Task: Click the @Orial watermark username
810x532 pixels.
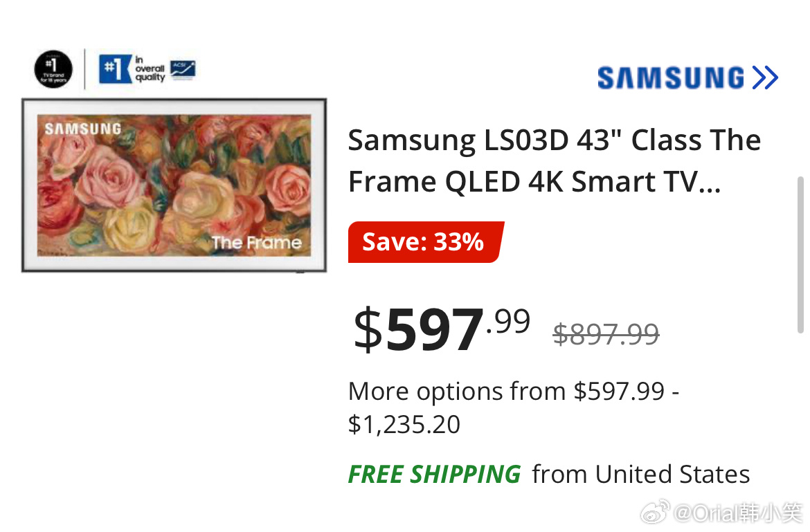Action: pos(738,513)
